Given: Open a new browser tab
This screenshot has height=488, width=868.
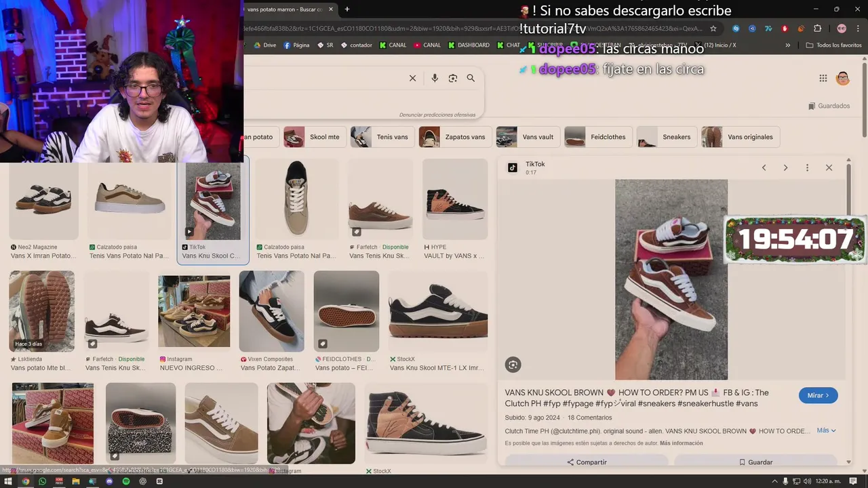Looking at the screenshot, I should (x=347, y=9).
